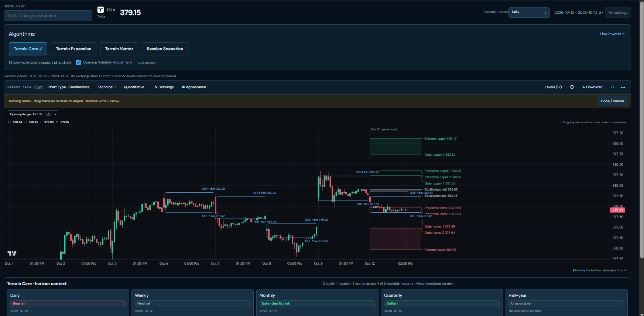Click the Extreme upper 396.17 level label
This screenshot has width=644, height=316.
point(440,139)
